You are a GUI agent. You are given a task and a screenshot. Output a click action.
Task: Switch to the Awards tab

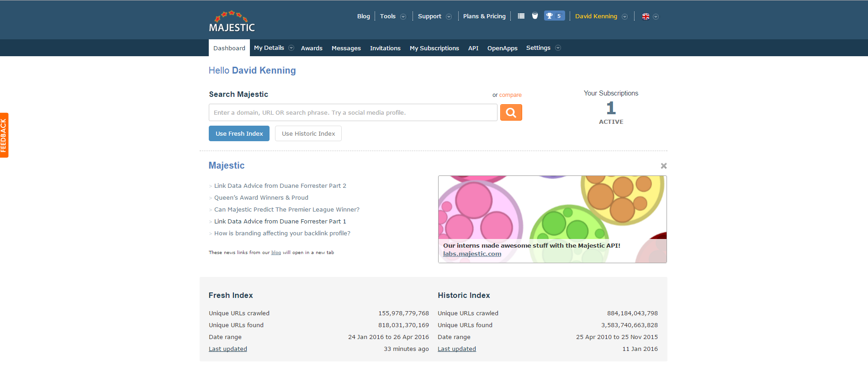[x=312, y=48]
